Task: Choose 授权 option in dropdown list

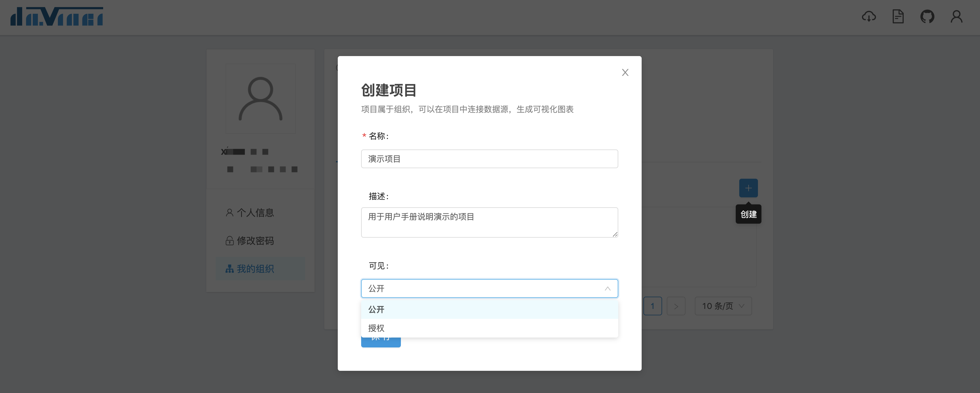Action: point(489,328)
